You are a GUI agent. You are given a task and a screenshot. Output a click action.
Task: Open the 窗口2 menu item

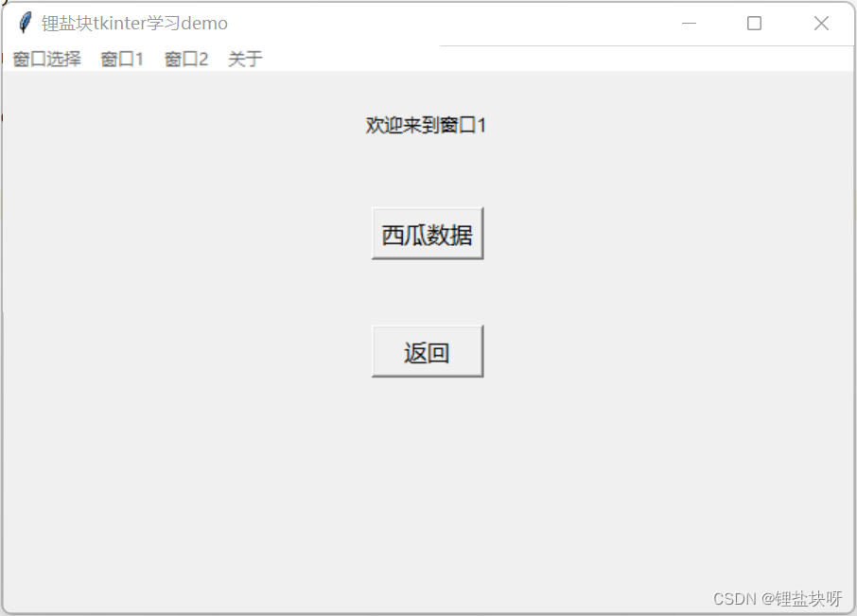pos(186,59)
